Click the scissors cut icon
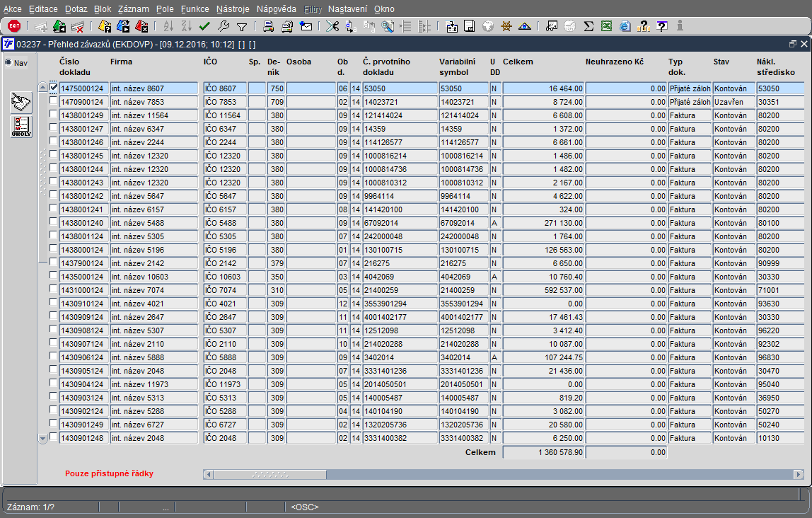Viewport: 812px width, 518px height. click(x=332, y=26)
